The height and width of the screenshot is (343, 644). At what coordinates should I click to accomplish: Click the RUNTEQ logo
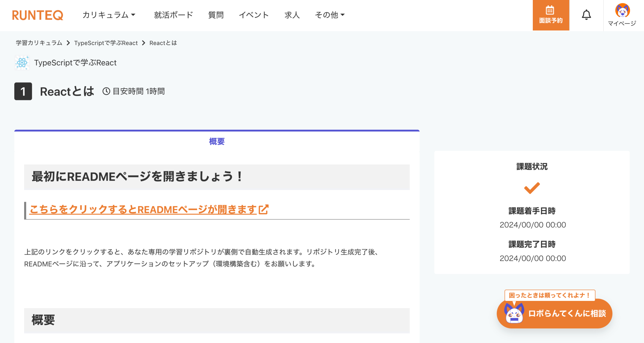(38, 15)
